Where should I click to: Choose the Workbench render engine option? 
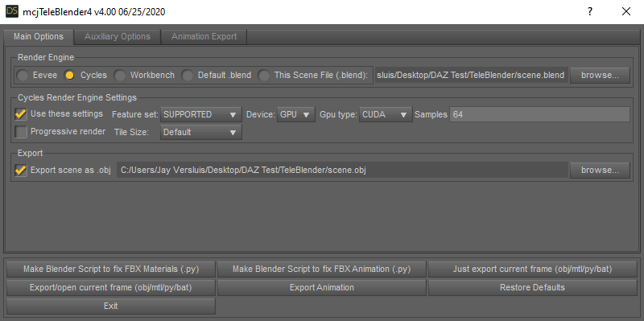coord(120,75)
